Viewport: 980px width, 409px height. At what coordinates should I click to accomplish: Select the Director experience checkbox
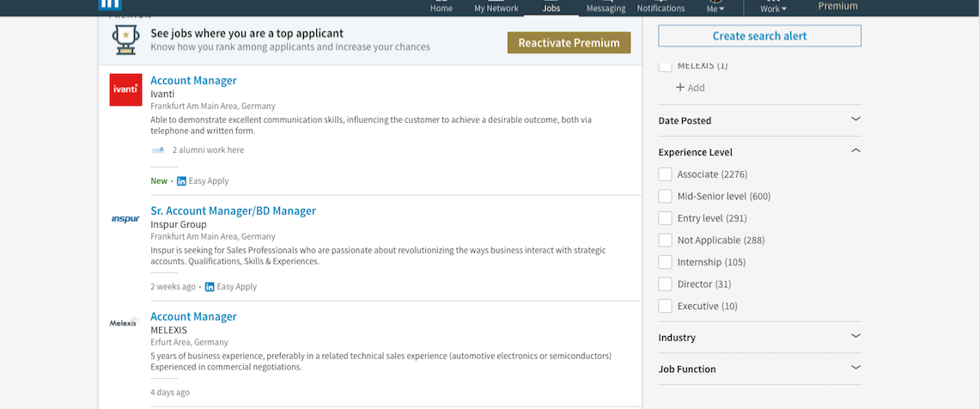point(665,284)
